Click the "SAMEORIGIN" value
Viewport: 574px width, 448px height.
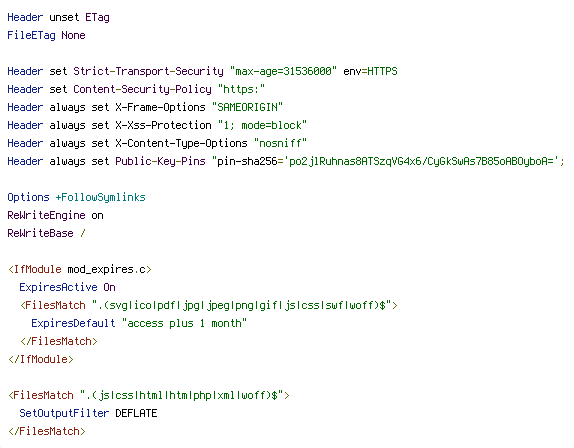(247, 107)
